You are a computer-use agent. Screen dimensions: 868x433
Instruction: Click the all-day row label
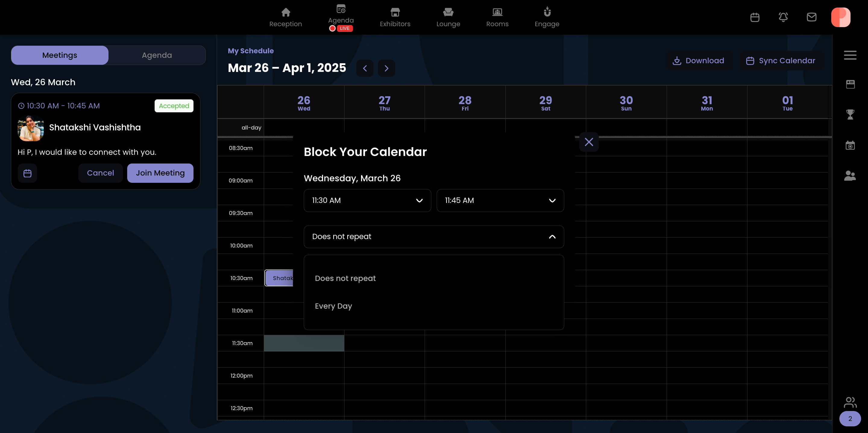251,128
